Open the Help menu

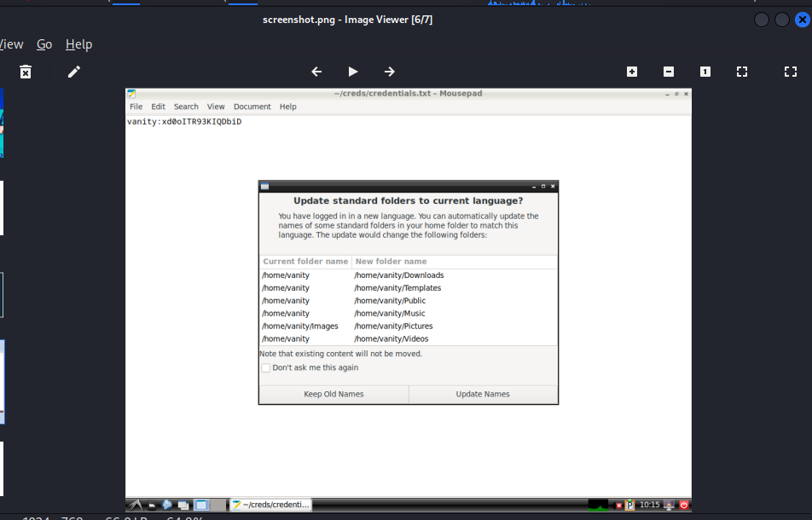click(x=78, y=44)
